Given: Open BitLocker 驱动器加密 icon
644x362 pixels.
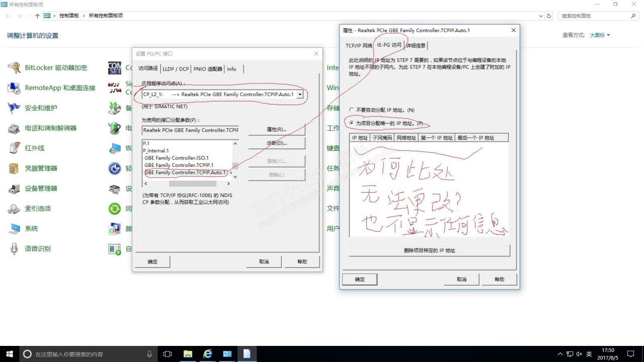Looking at the screenshot, I should (x=14, y=67).
